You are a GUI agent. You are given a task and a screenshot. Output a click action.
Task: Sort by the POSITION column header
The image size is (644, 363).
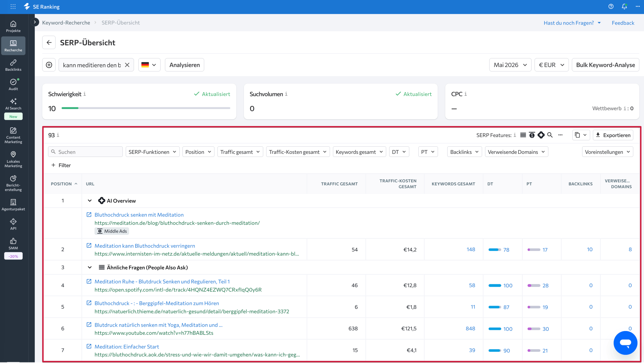tap(64, 184)
